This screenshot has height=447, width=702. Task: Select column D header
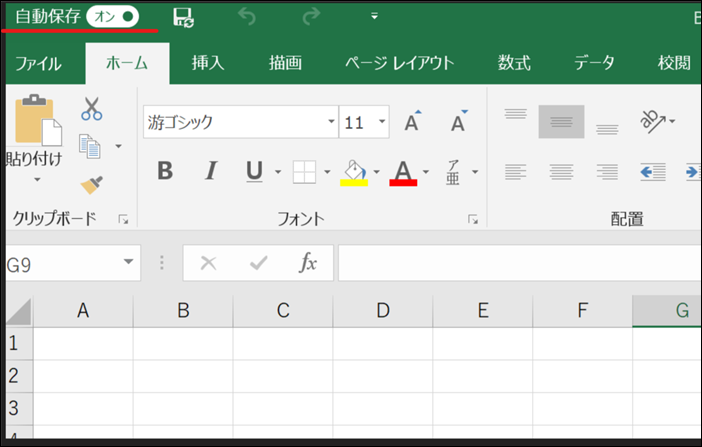pos(383,310)
